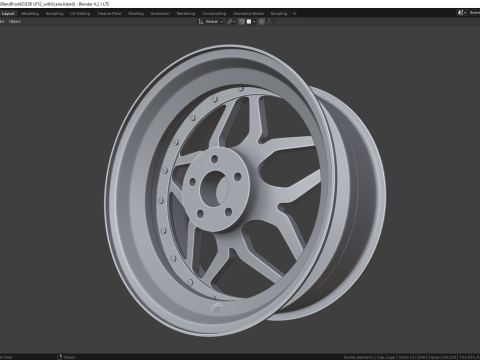This screenshot has width=480, height=360.
Task: Open the Compositing workspace tab
Action: pyautogui.click(x=214, y=14)
